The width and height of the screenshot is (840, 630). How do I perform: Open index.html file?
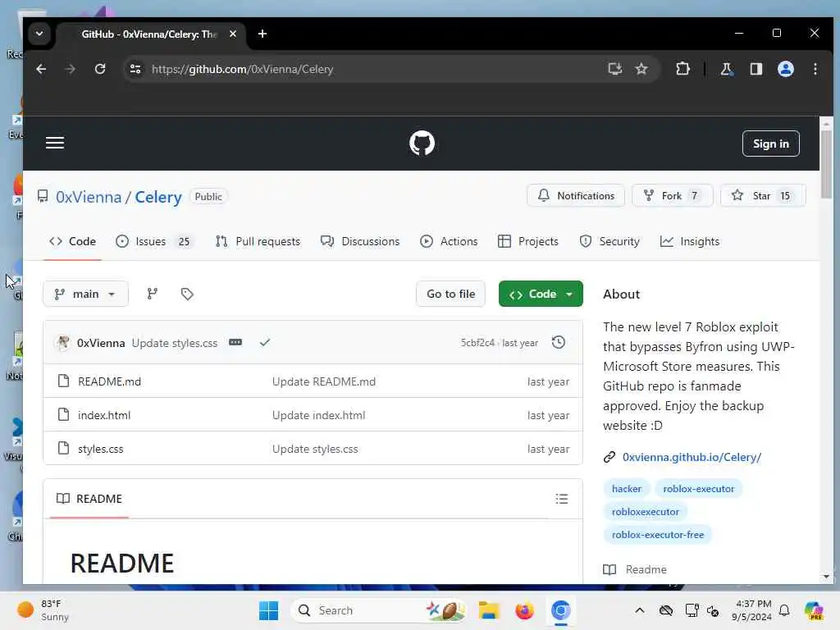click(104, 415)
